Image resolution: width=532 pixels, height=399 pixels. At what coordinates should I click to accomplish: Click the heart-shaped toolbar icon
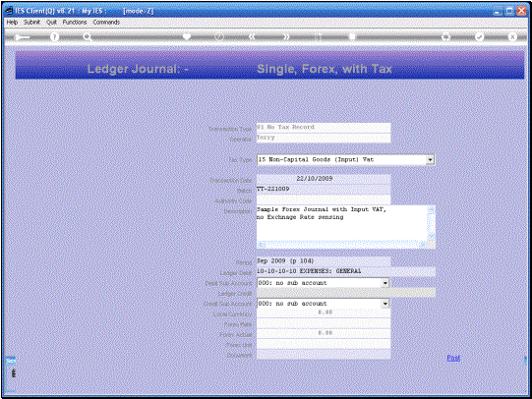click(186, 36)
